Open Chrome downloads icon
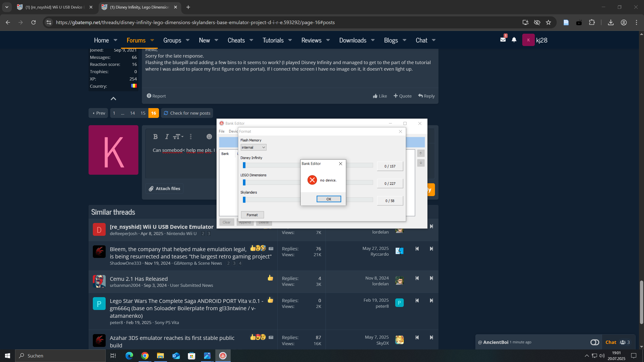 click(x=611, y=22)
